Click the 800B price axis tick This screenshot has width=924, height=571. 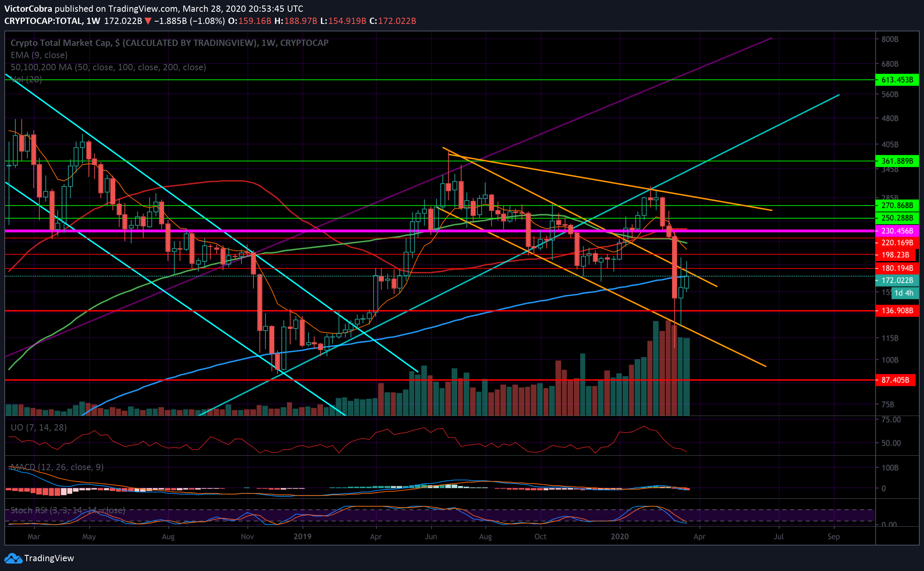890,39
